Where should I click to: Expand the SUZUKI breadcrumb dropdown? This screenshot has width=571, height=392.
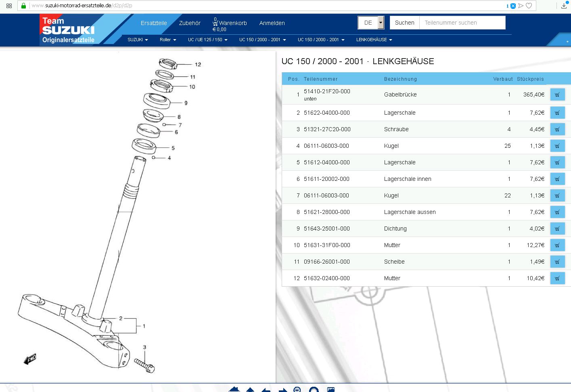[138, 40]
